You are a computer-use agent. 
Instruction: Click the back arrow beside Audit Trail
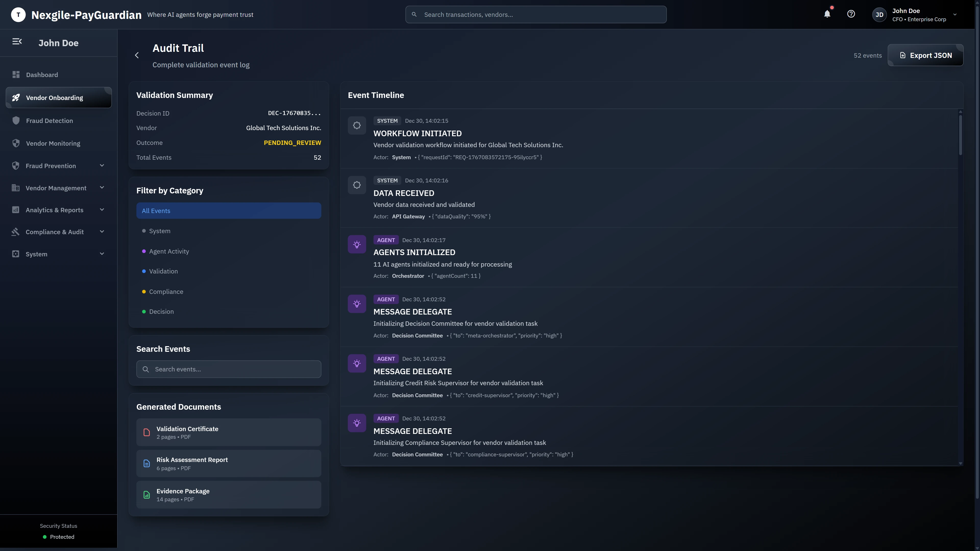tap(137, 55)
